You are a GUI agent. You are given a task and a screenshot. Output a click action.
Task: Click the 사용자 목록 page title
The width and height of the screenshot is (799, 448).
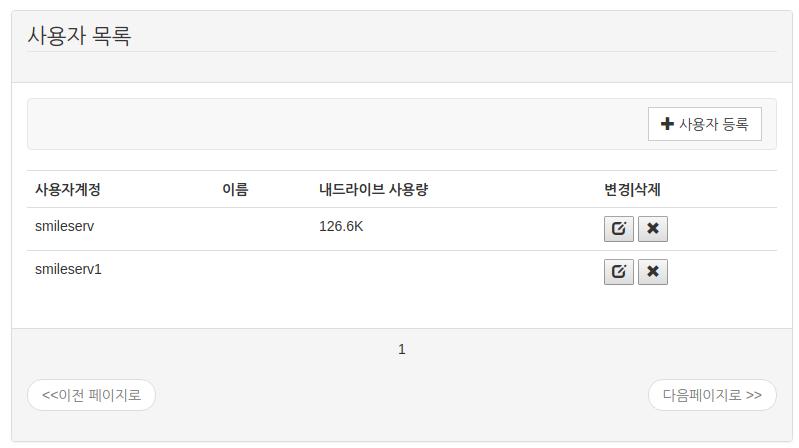tap(79, 36)
